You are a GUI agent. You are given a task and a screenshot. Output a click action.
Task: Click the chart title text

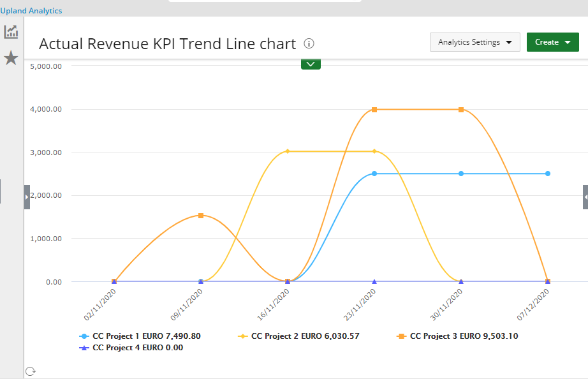click(168, 43)
